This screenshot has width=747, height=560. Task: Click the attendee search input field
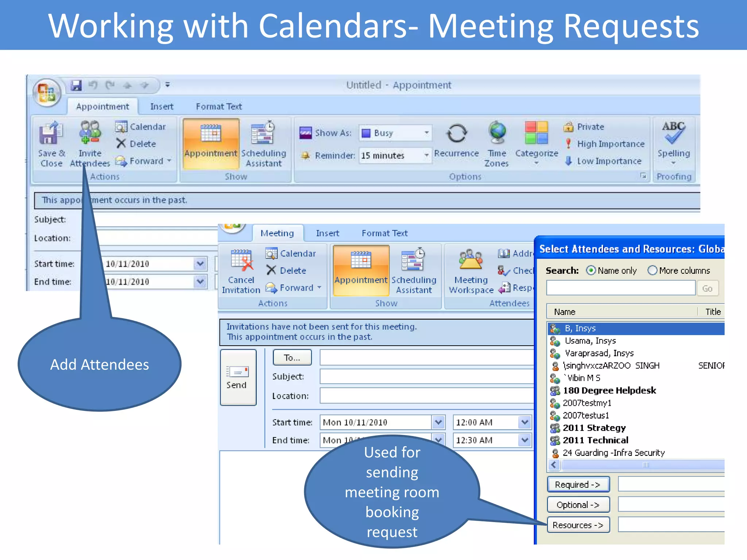point(620,288)
